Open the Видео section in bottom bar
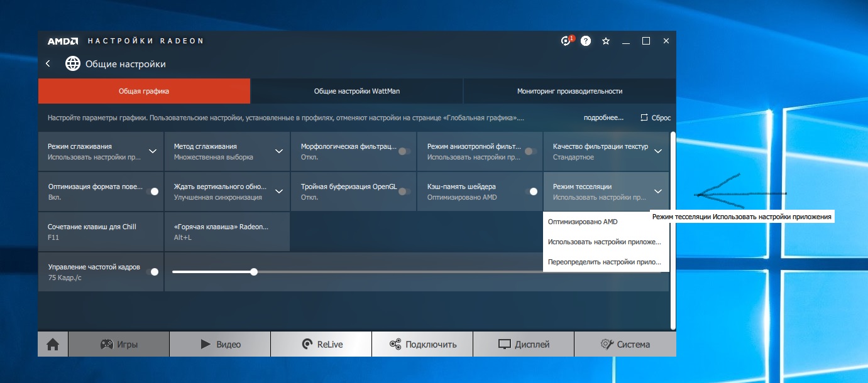This screenshot has width=868, height=383. (220, 344)
